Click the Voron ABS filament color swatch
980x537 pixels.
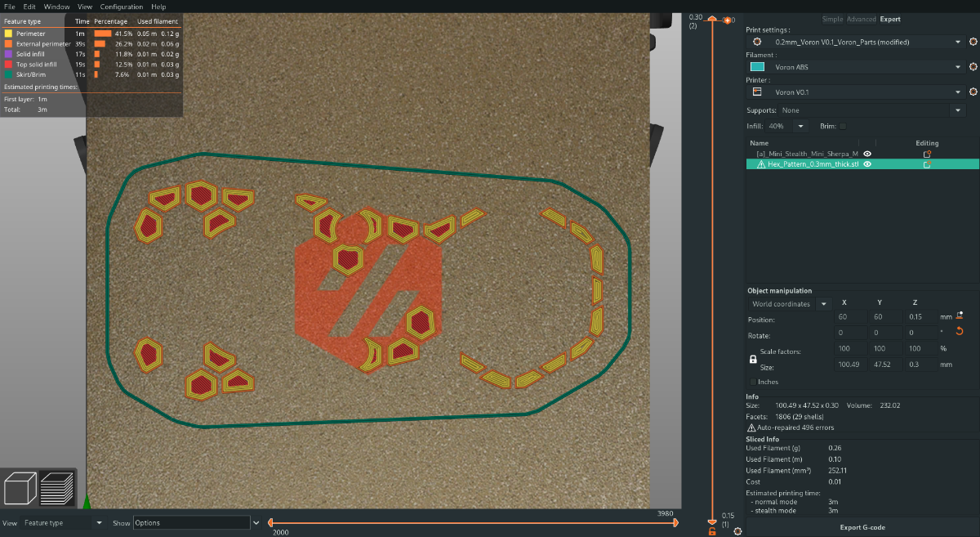(x=757, y=67)
